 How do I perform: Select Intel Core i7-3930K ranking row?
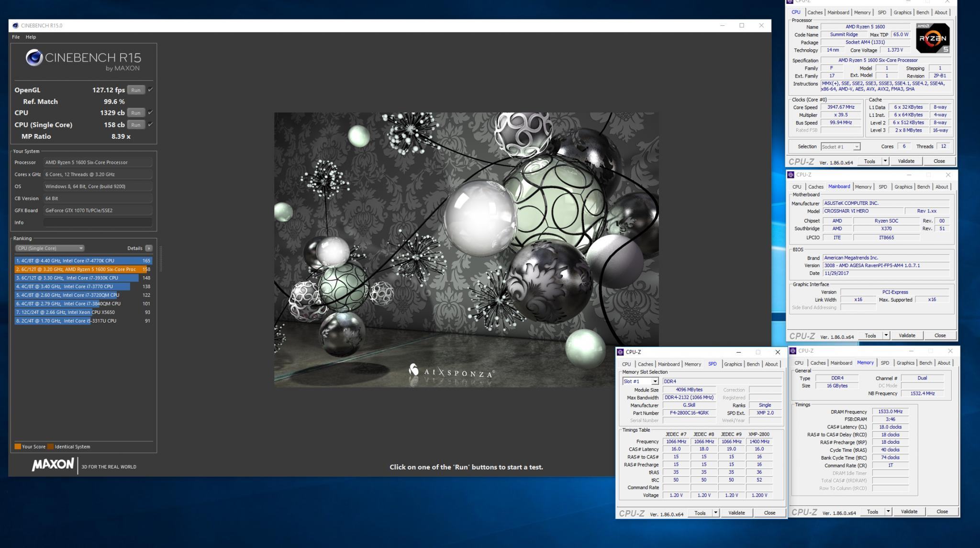(x=83, y=278)
